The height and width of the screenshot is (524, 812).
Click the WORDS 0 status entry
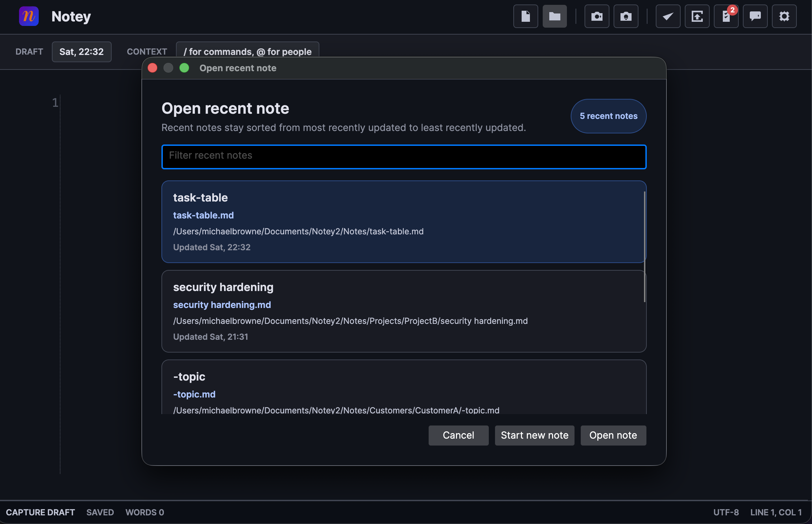pos(144,512)
